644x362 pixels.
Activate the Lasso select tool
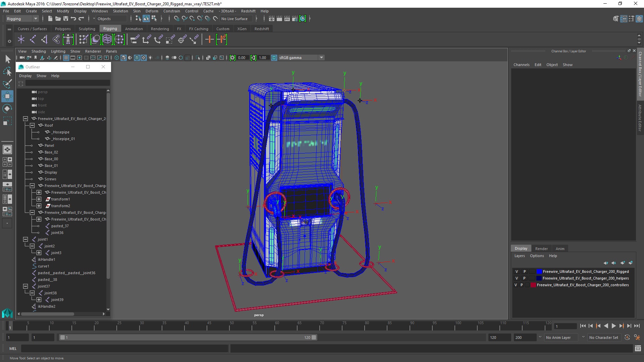[7, 71]
